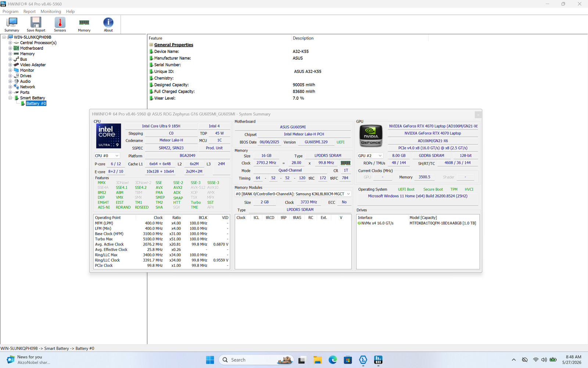588x368 pixels.
Task: Open the Report menu
Action: (29, 11)
